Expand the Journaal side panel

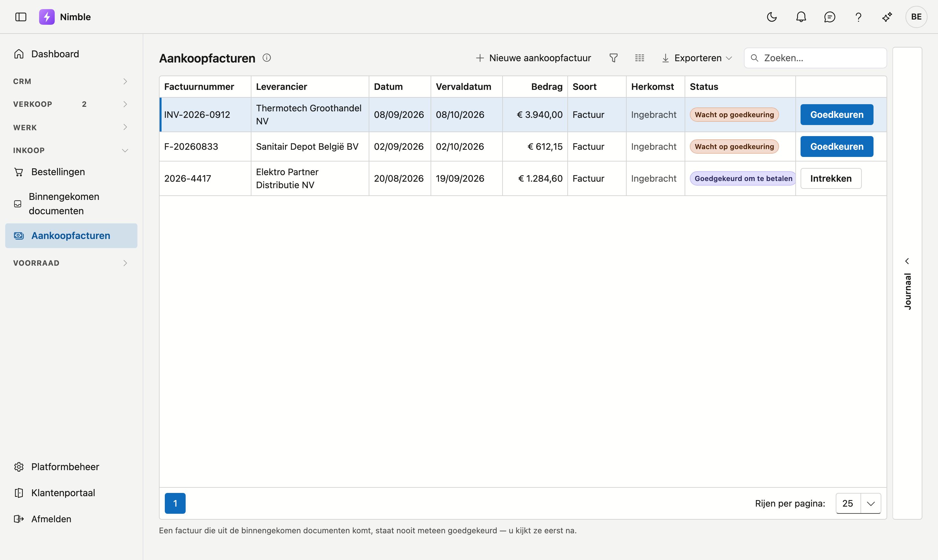(907, 283)
